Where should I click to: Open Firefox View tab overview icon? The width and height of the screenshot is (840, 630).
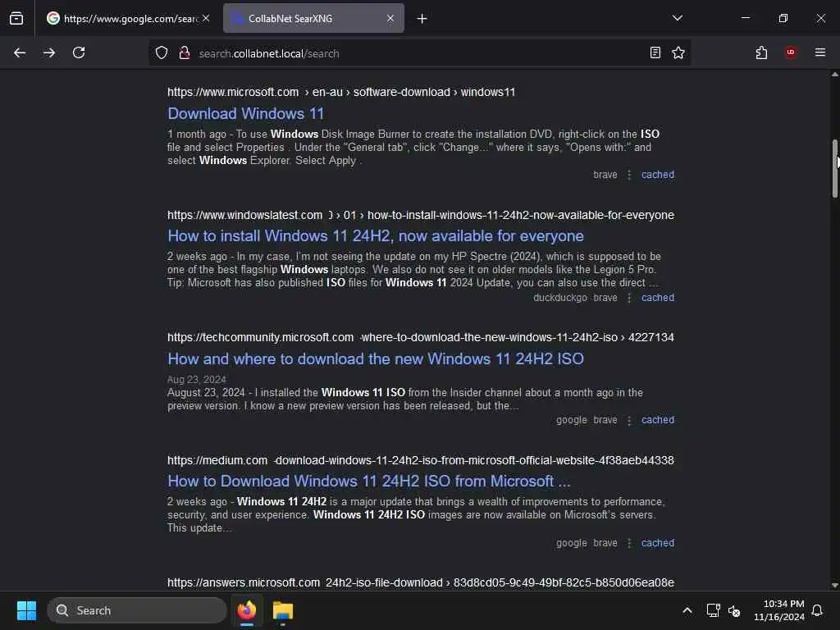[16, 18]
